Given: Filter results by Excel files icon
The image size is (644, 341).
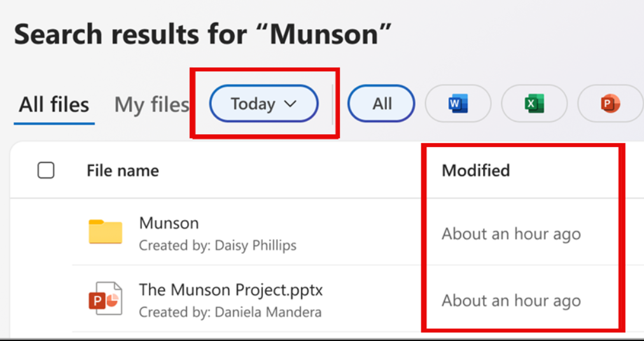Looking at the screenshot, I should (534, 104).
